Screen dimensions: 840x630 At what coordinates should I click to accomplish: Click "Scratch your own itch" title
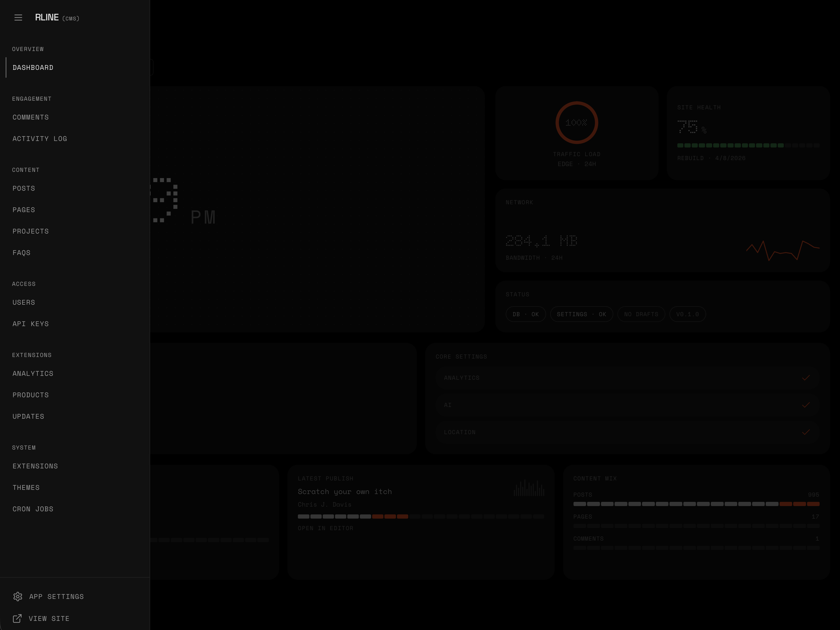(x=345, y=492)
